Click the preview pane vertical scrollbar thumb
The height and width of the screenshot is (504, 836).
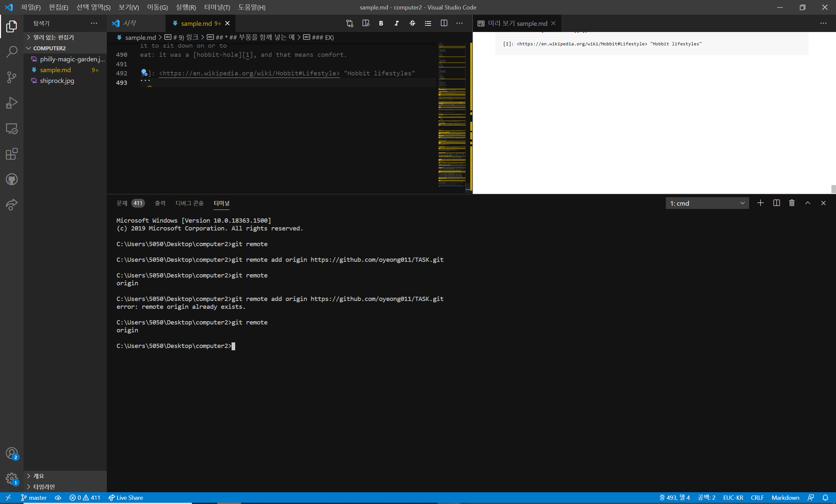tap(833, 189)
